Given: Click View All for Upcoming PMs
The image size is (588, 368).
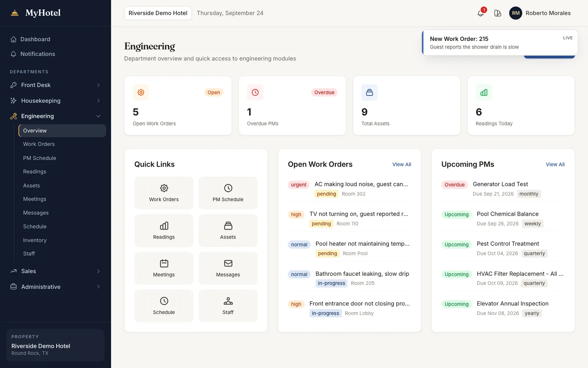Looking at the screenshot, I should 555,164.
